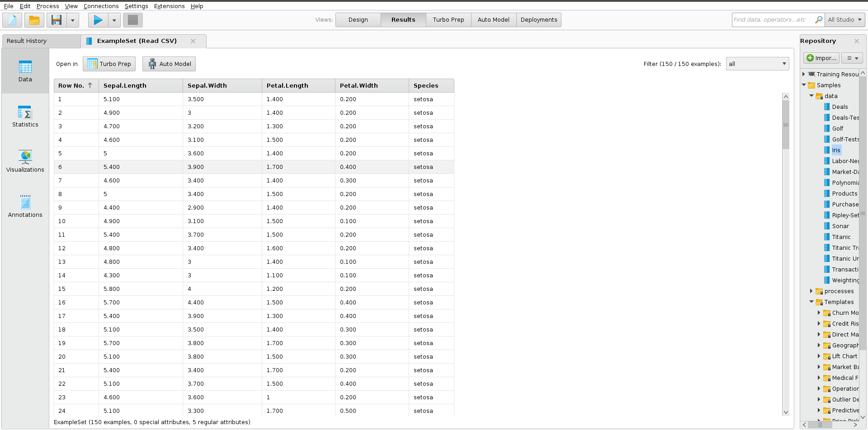Collapse the Samples repository folder

click(x=804, y=85)
